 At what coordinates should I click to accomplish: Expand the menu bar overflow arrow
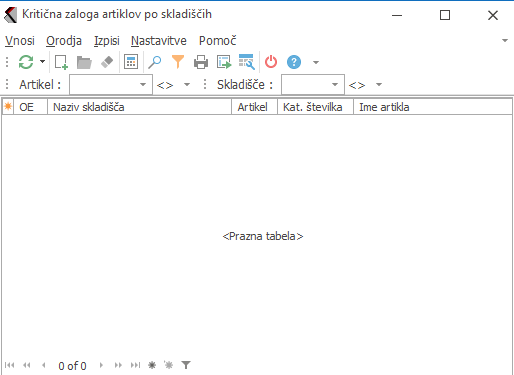(x=505, y=41)
